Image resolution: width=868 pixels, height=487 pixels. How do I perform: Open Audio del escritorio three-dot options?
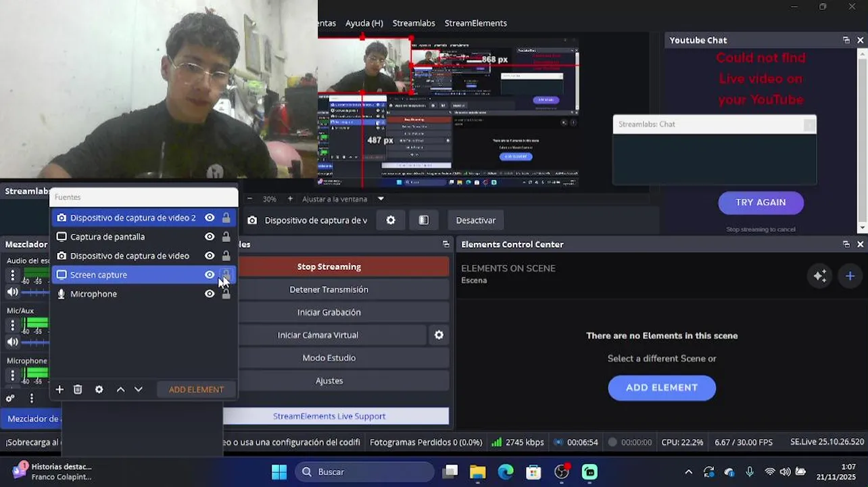(x=12, y=275)
